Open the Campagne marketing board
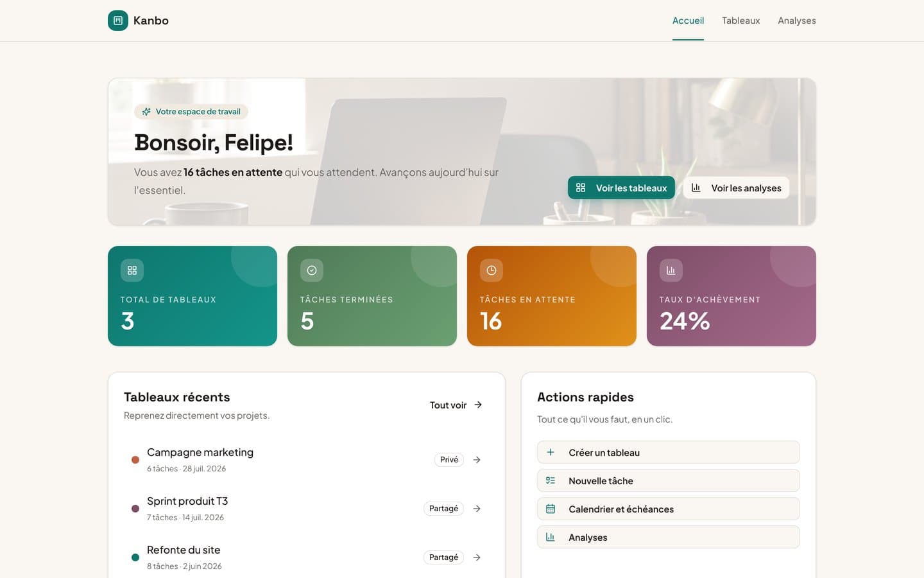 [307, 460]
